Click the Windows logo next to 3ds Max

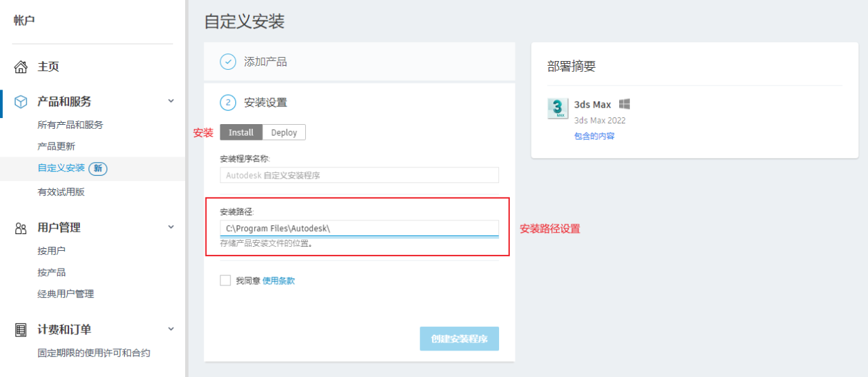pyautogui.click(x=625, y=104)
